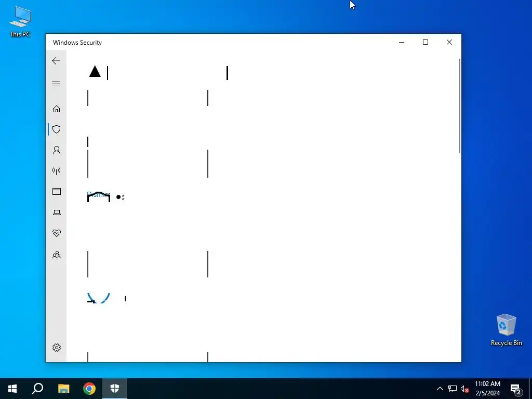Open the network status tray icon
This screenshot has height=399, width=532.
453,389
